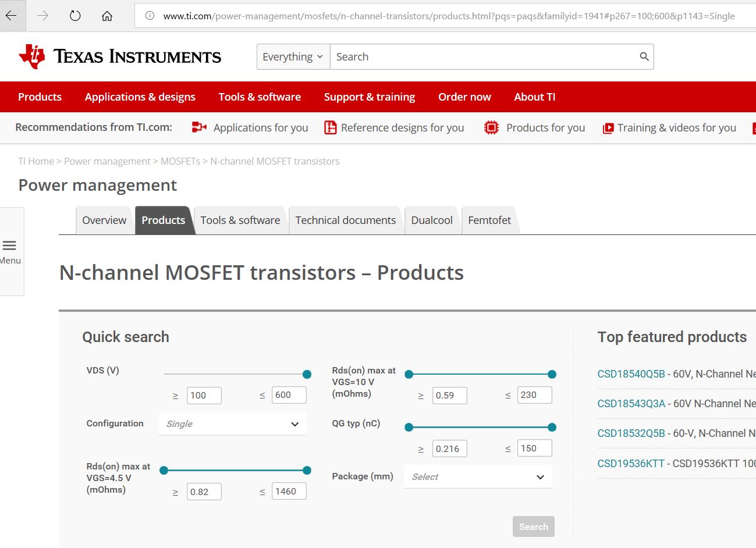Click QG typ slider right handle

552,428
